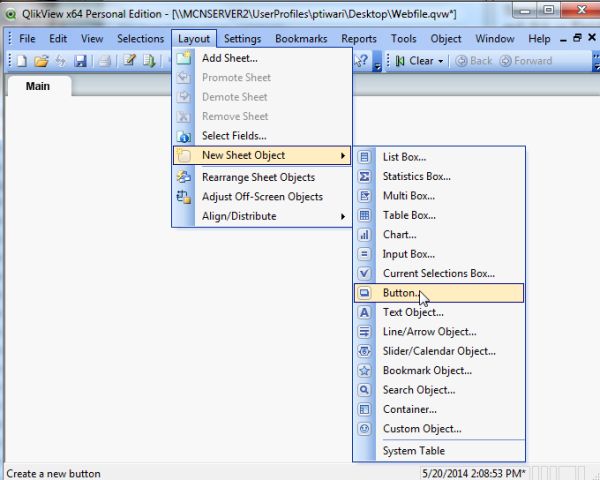Click the Input Box icon

tap(364, 254)
